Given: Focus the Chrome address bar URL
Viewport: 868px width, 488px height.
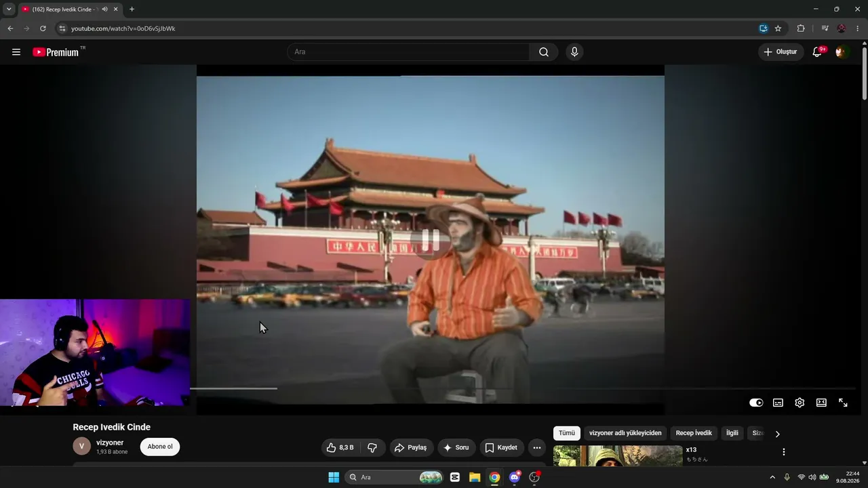Looking at the screenshot, I should click(123, 28).
